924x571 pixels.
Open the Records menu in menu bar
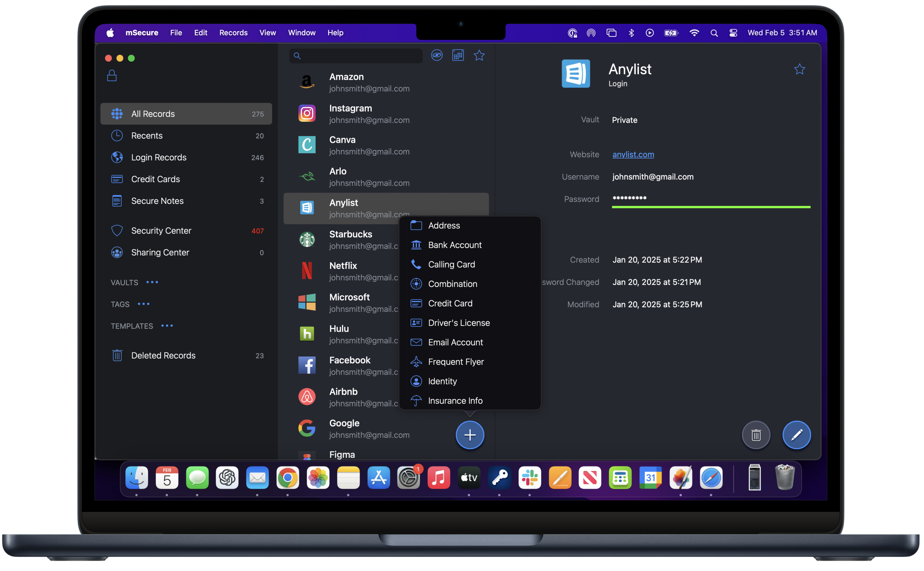pos(233,33)
